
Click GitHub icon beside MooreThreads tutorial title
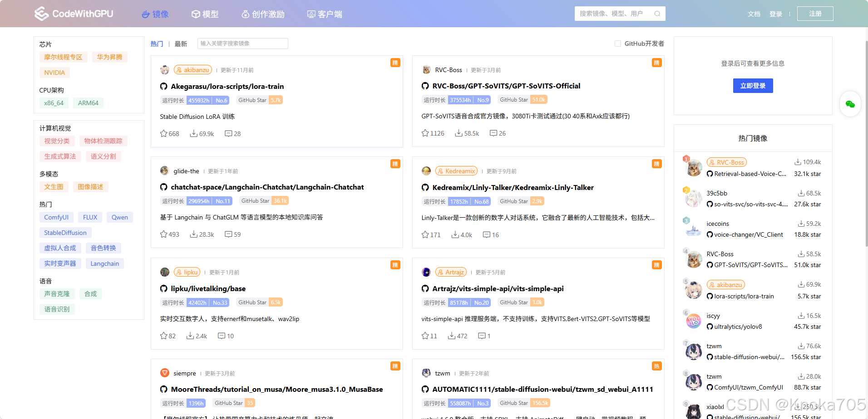163,389
